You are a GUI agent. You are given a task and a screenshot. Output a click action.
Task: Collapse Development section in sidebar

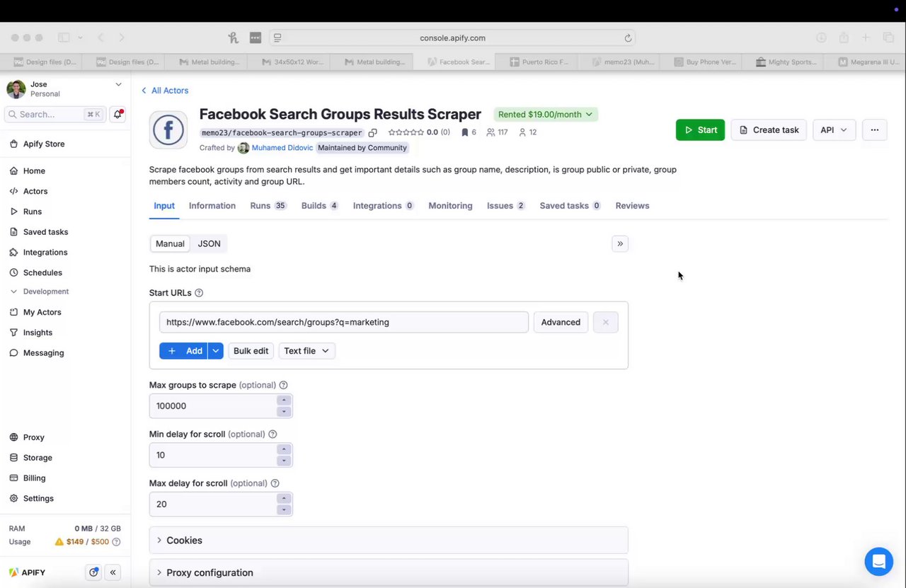40,292
